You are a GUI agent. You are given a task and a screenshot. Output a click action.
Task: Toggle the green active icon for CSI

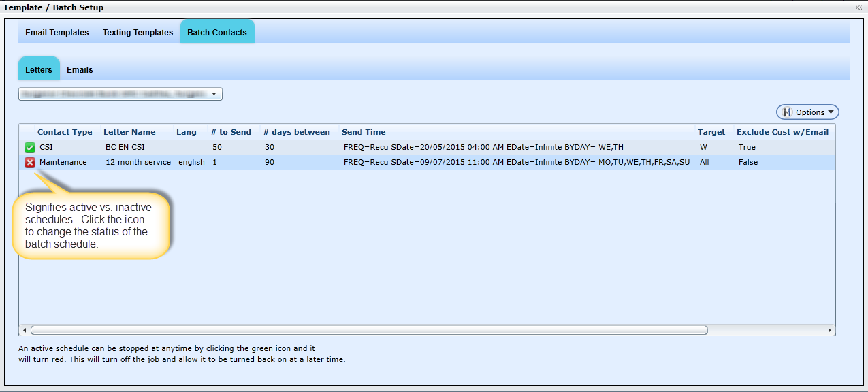point(30,148)
